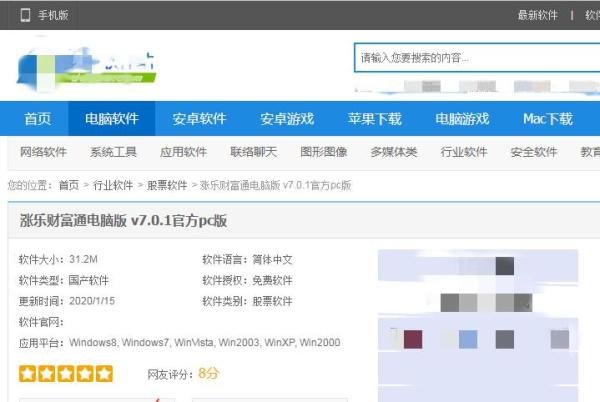This screenshot has width=600, height=402.
Task: Click the 软件类型 value 国产软件
Action: (89, 280)
